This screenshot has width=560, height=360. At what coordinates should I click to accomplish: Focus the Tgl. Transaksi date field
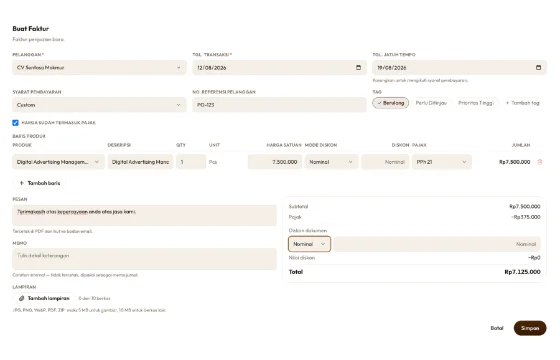click(x=279, y=68)
